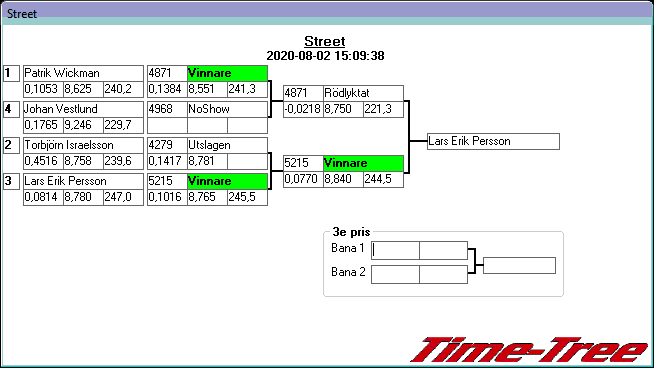The height and width of the screenshot is (368, 654).
Task: Click the 3e pris result box
Action: [x=519, y=265]
